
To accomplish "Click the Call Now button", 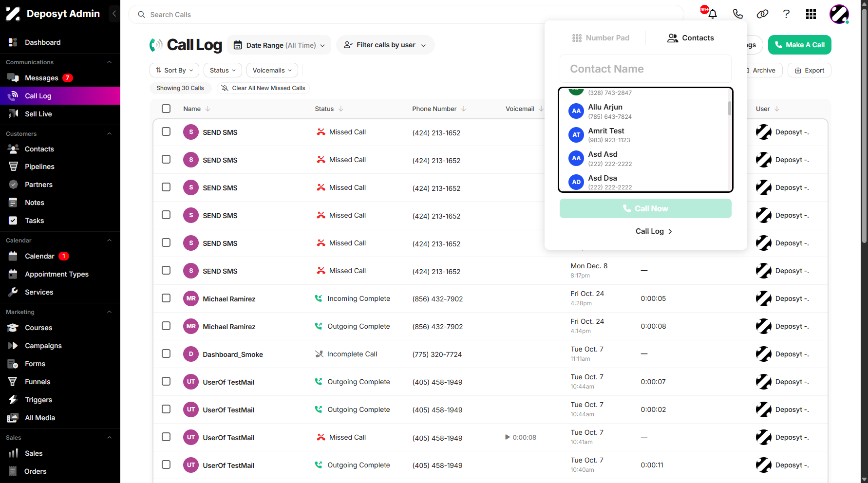I will (x=645, y=208).
